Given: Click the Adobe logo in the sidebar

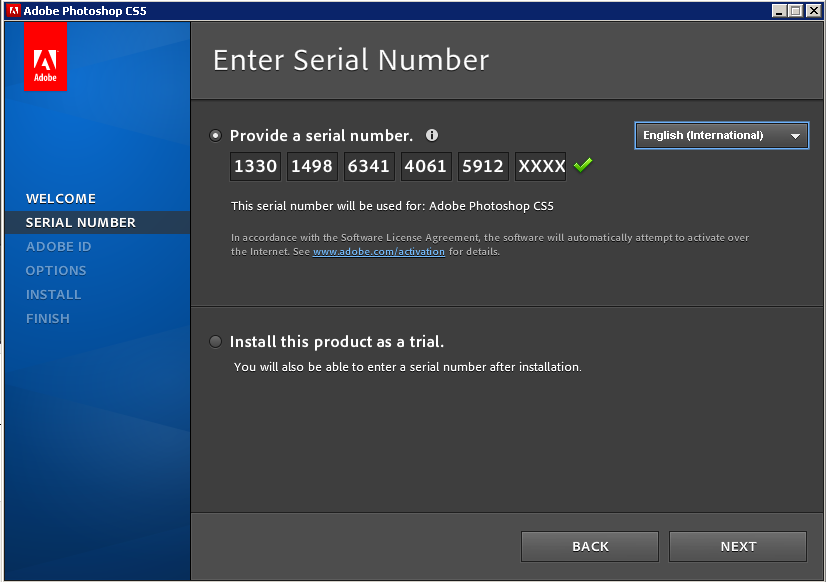Looking at the screenshot, I should [45, 56].
